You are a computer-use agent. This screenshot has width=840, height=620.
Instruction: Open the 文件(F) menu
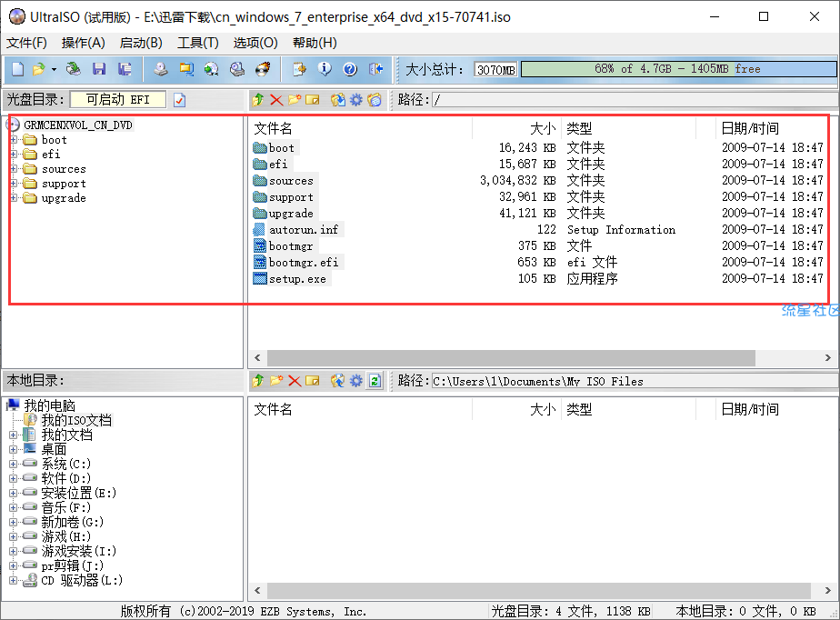[26, 43]
